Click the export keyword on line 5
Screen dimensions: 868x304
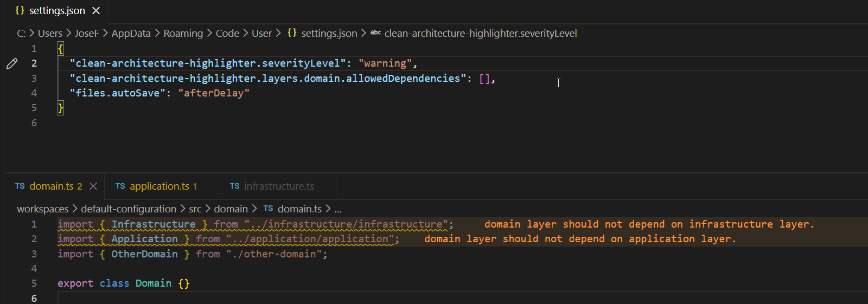(x=75, y=283)
